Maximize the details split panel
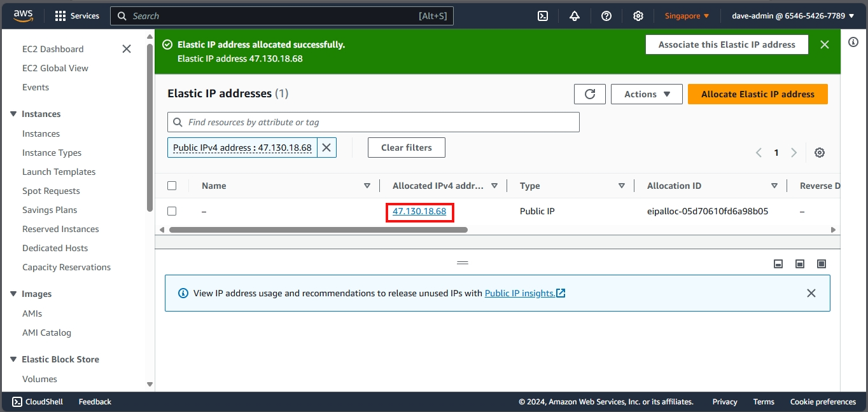868x412 pixels. 822,264
